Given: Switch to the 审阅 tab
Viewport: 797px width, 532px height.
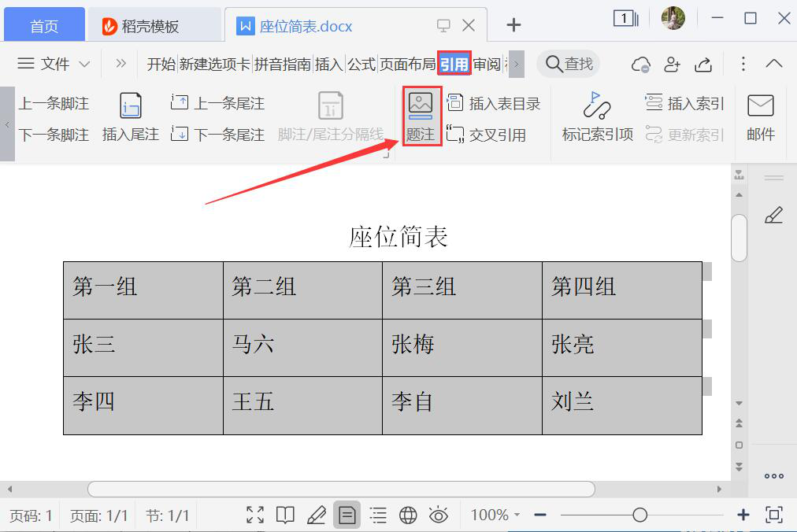Looking at the screenshot, I should coord(487,65).
